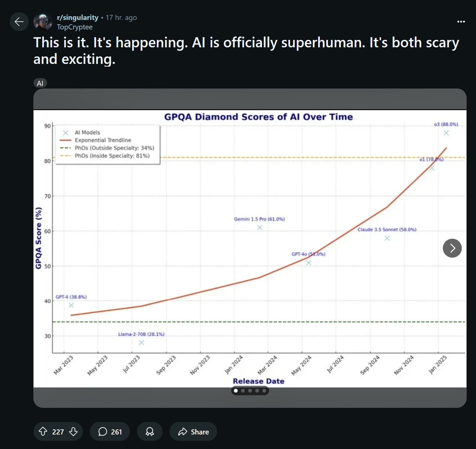
Task: Upvote the post
Action: coord(43,431)
